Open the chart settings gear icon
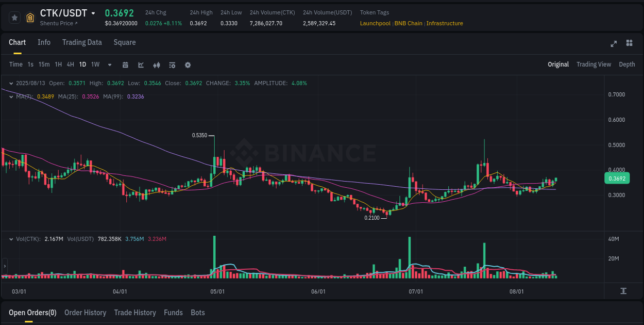This screenshot has height=325, width=644. click(188, 65)
